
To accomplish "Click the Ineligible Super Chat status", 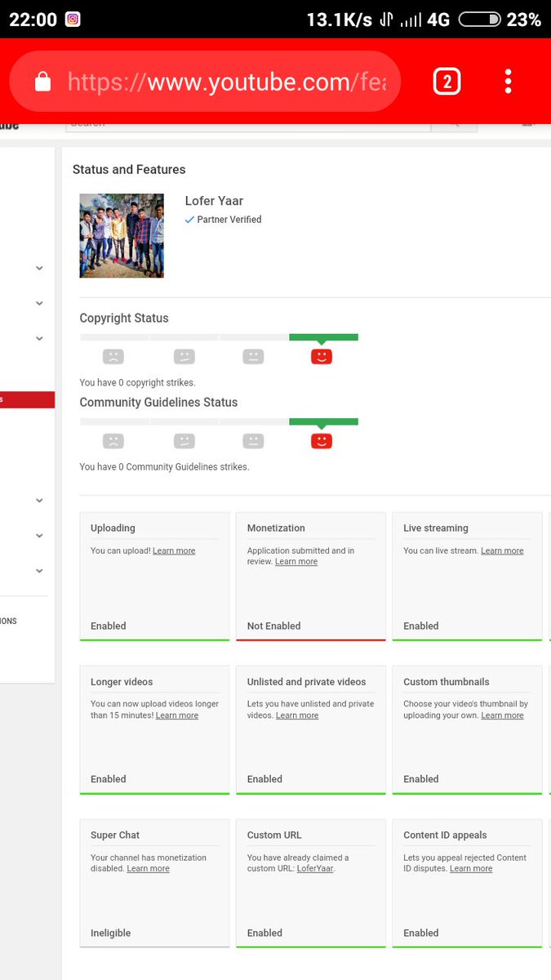I will click(110, 933).
